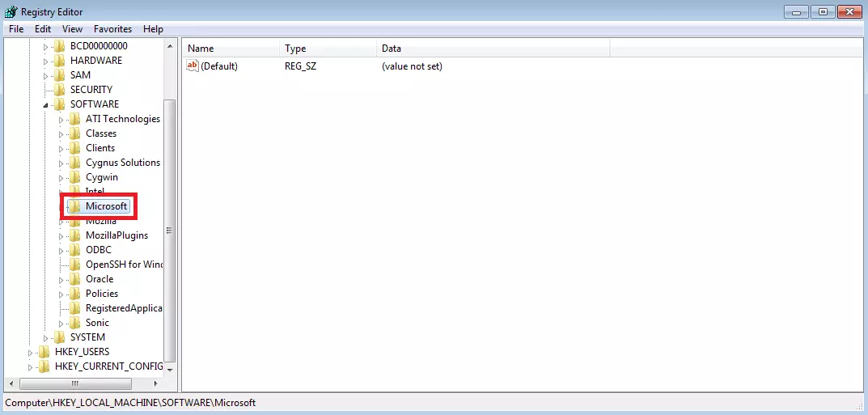
Task: Click the Classes folder icon
Action: pos(75,133)
